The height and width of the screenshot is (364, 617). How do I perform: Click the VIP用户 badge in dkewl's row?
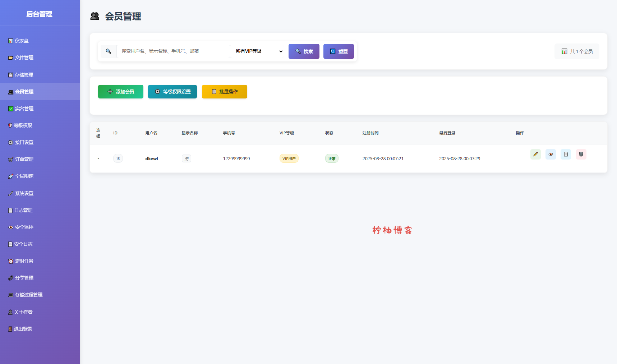coord(289,158)
